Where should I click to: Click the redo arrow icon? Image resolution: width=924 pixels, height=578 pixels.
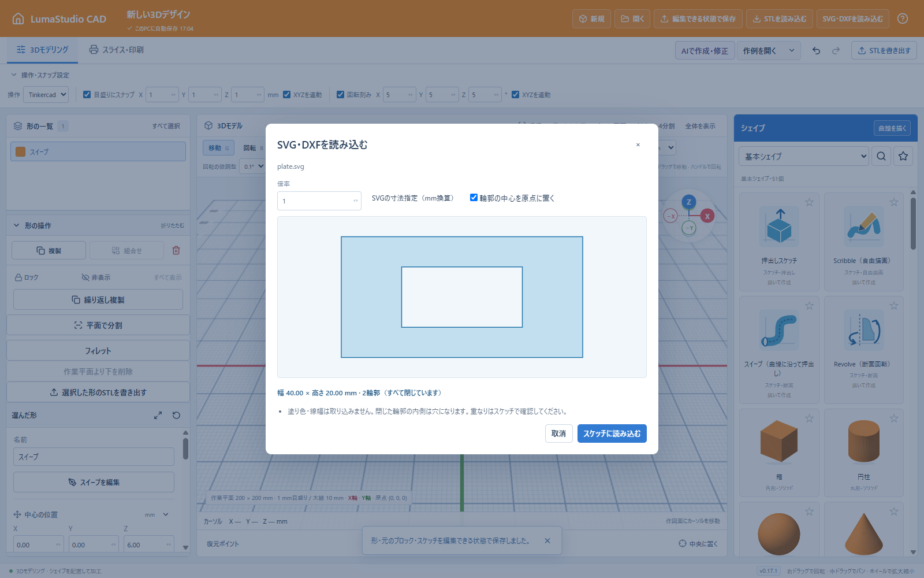[x=836, y=50]
